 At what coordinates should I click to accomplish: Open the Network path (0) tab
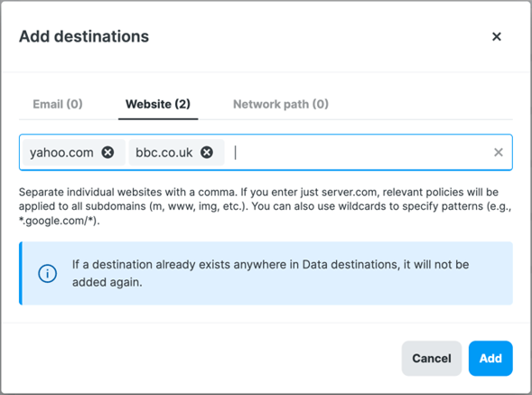click(281, 104)
